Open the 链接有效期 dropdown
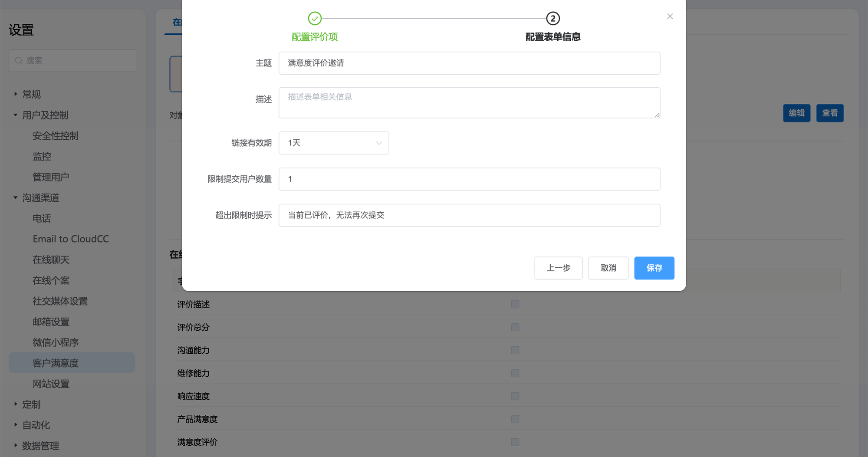 pos(333,143)
